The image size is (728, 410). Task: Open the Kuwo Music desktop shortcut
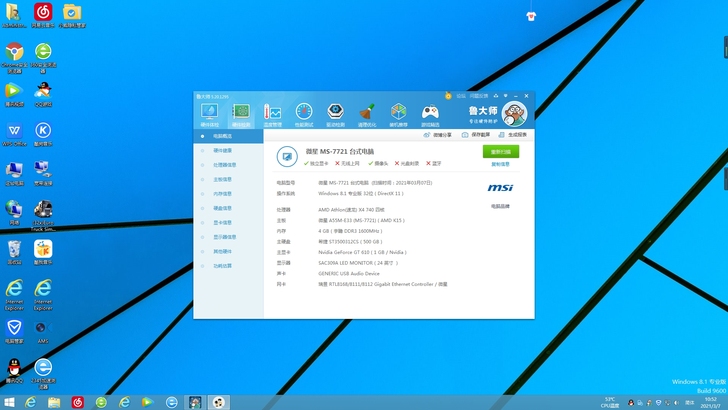(x=43, y=253)
